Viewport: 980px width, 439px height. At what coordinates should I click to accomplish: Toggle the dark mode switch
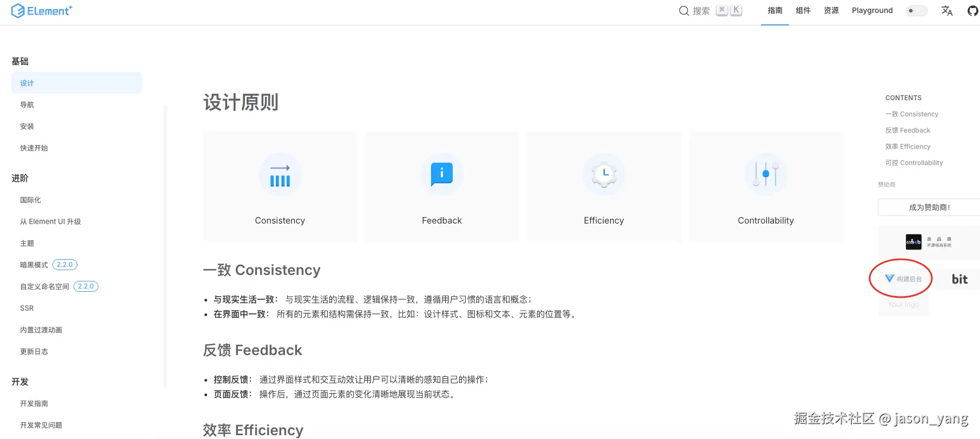click(916, 11)
